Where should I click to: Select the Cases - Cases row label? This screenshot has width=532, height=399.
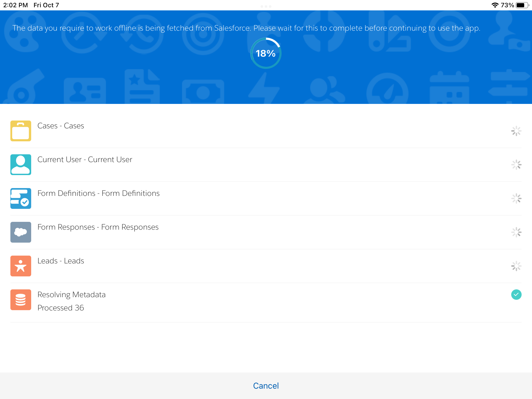(x=61, y=126)
